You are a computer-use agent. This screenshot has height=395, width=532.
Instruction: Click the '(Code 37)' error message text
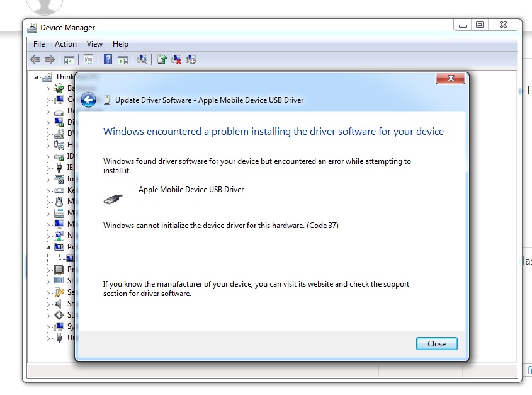(221, 226)
